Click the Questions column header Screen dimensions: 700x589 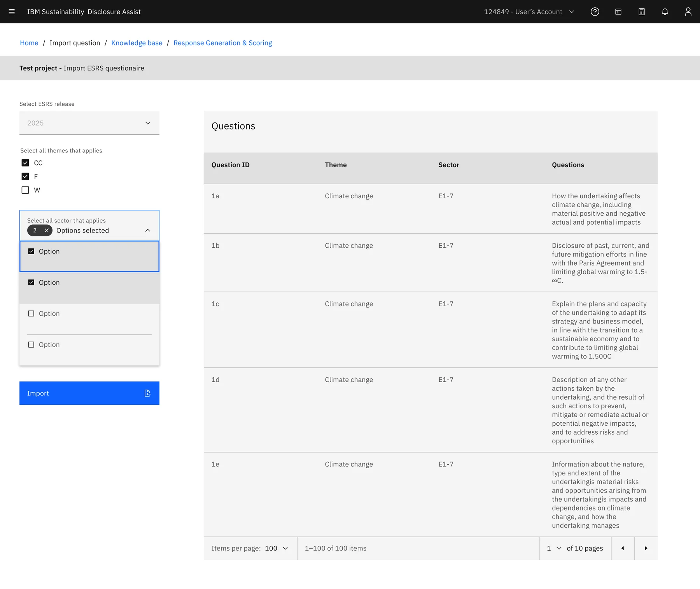point(568,165)
